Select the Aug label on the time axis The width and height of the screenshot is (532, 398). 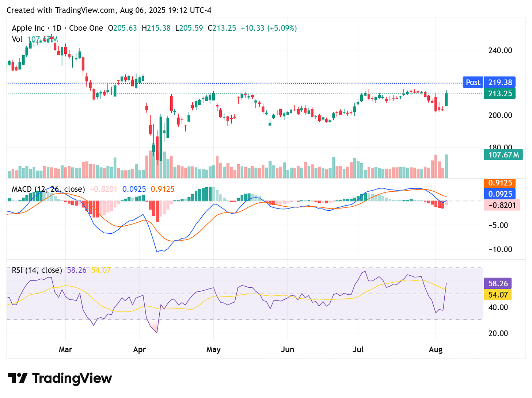tap(435, 349)
